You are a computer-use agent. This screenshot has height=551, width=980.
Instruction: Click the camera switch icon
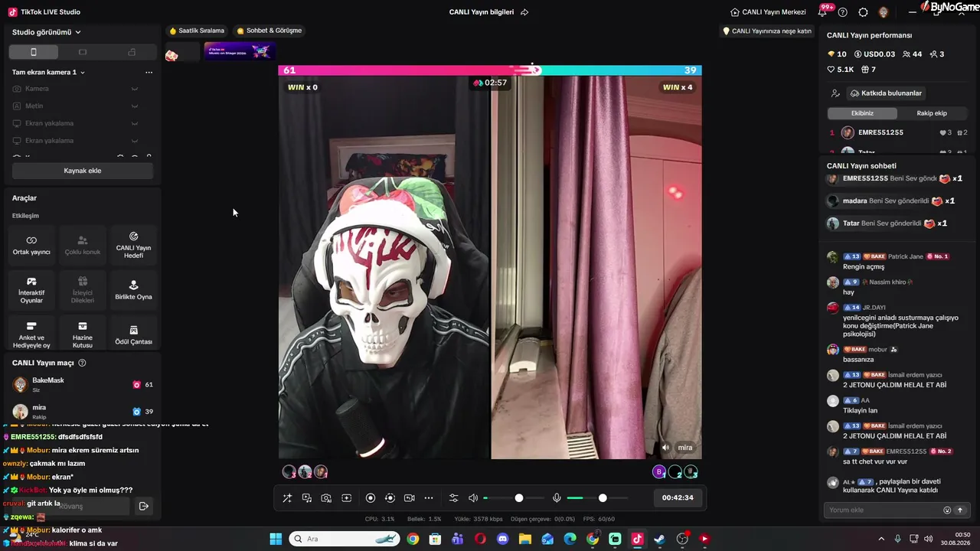pyautogui.click(x=409, y=498)
